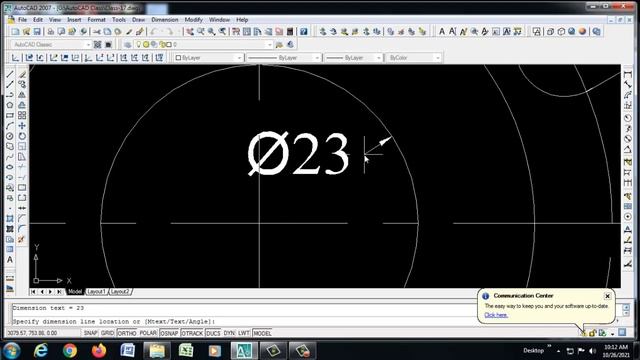Select the Erase modify tool
Image resolution: width=640 pixels, height=360 pixels.
[x=22, y=74]
